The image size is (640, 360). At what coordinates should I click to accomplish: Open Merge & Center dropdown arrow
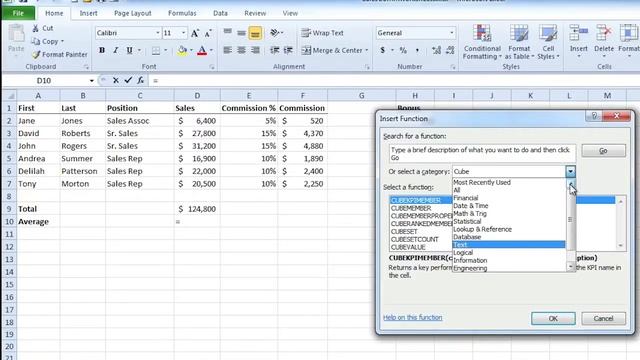367,50
